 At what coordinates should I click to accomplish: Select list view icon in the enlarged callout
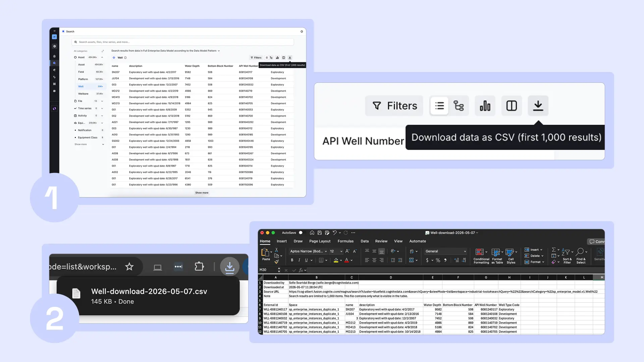[x=439, y=106]
